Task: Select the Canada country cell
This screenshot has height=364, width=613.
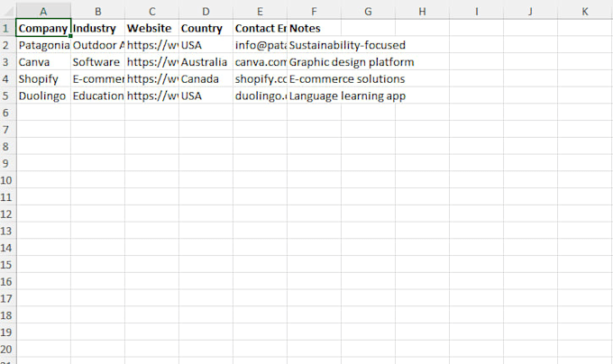Action: point(206,78)
